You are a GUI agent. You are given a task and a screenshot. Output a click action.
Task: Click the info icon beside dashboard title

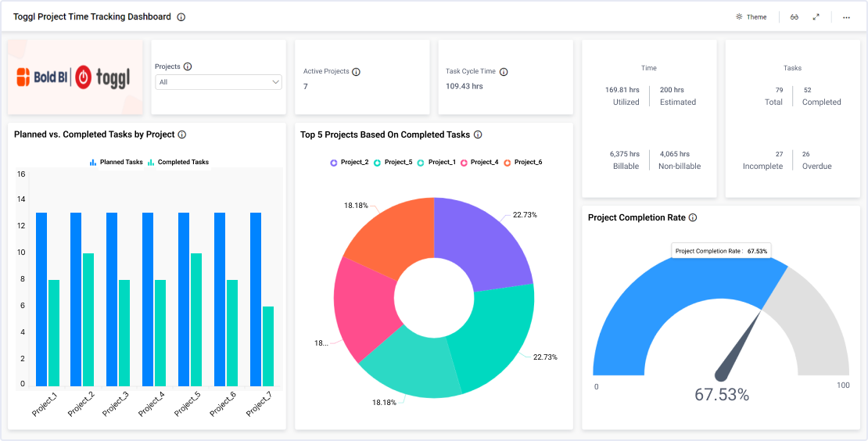coord(181,17)
